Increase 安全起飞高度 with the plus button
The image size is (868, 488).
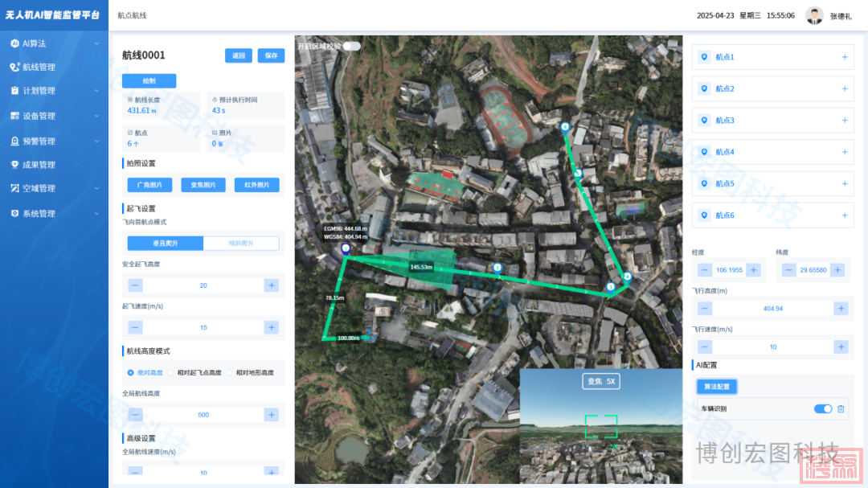272,285
